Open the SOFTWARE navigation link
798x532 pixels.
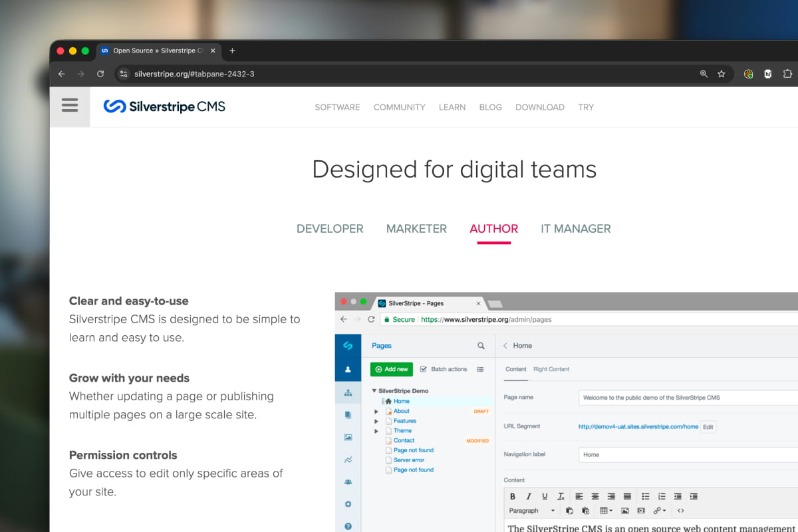pos(337,107)
